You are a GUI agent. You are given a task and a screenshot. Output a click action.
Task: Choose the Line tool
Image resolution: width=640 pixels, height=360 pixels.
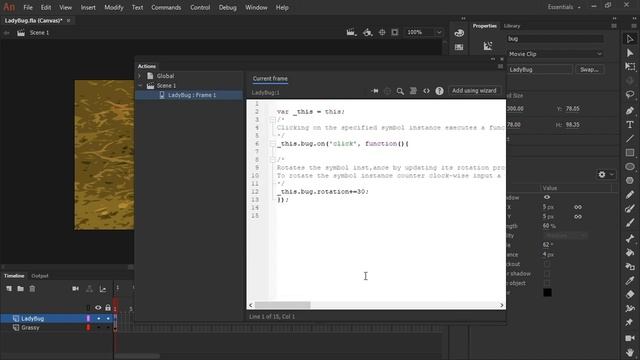click(630, 139)
